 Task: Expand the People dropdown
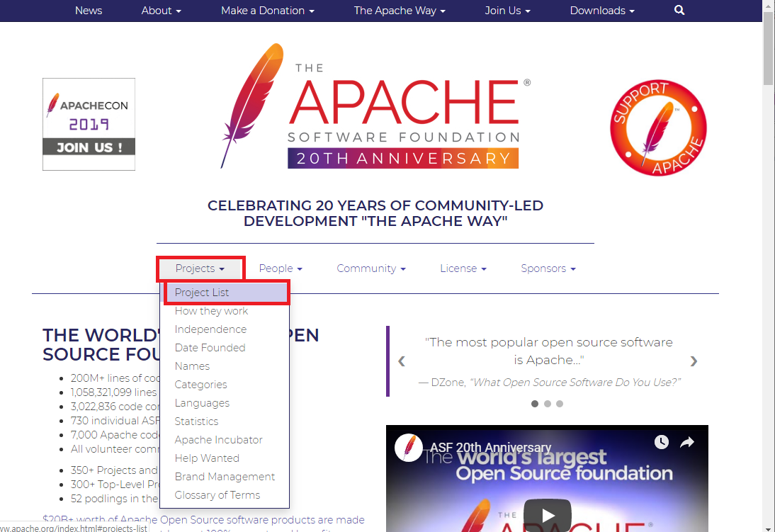281,268
